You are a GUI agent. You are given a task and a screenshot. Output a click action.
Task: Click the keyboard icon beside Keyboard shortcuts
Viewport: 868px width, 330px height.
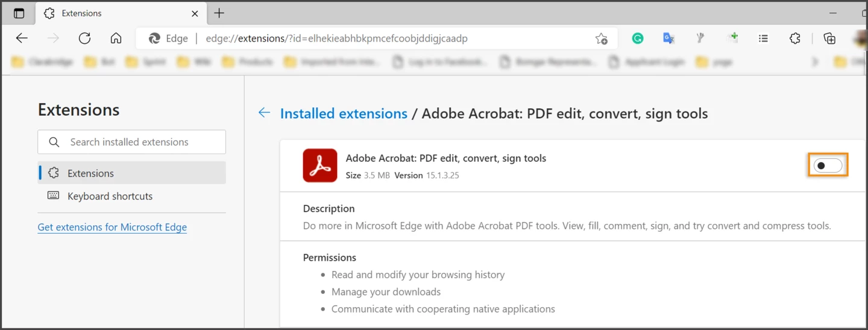tap(54, 196)
